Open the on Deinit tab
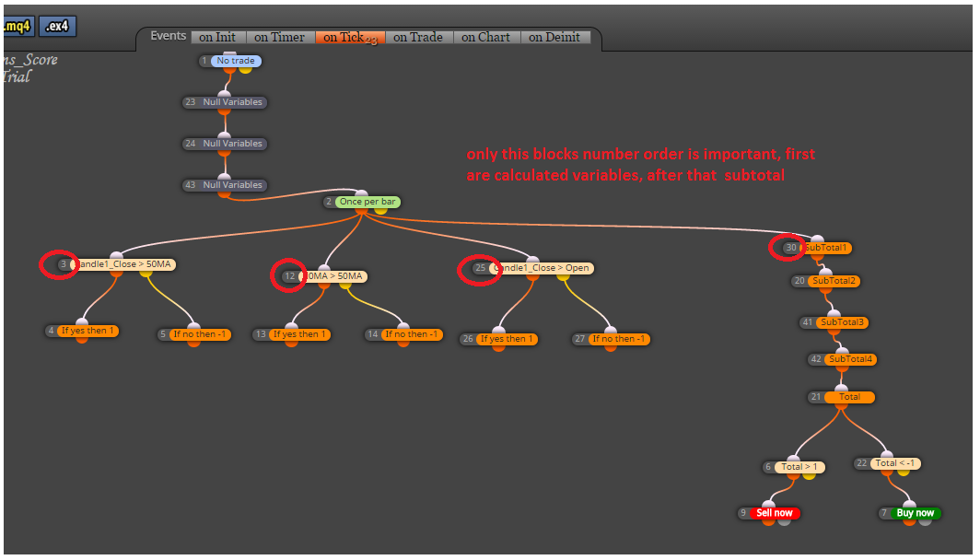Image resolution: width=980 pixels, height=560 pixels. [555, 37]
